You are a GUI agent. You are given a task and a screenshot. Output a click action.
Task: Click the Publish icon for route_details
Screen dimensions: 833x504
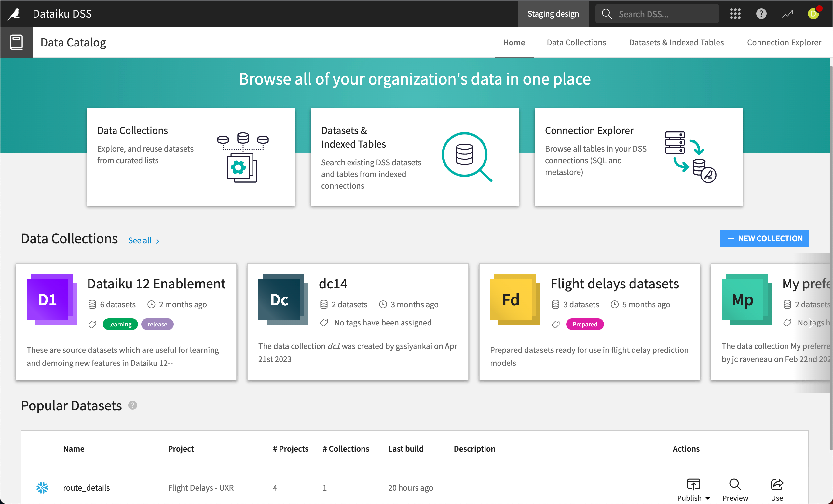[693, 484]
